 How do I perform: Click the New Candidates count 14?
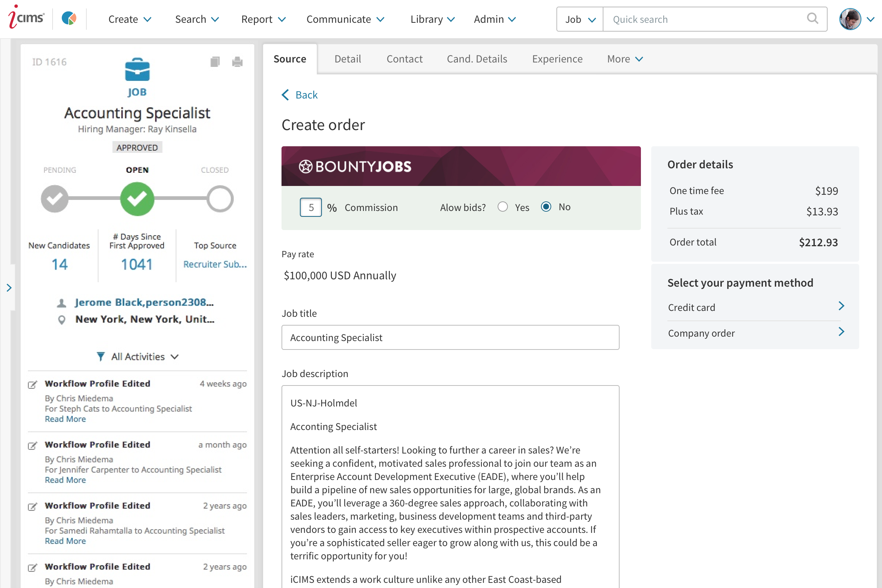(59, 264)
